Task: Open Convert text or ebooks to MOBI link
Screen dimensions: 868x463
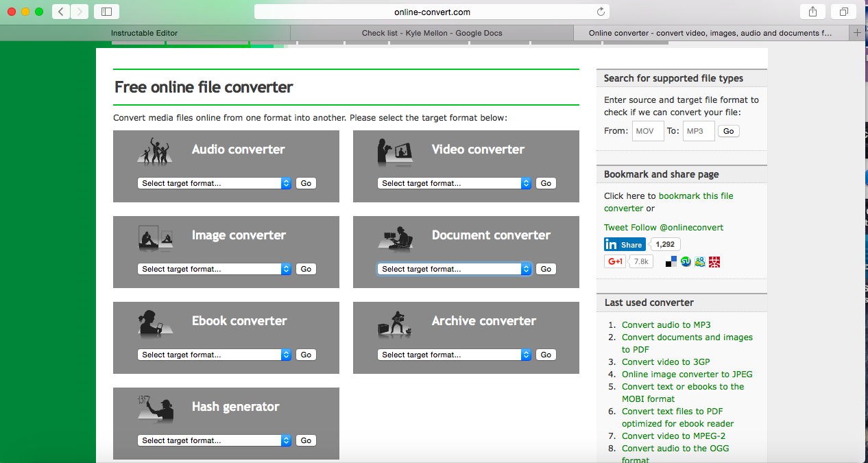Action: click(683, 393)
